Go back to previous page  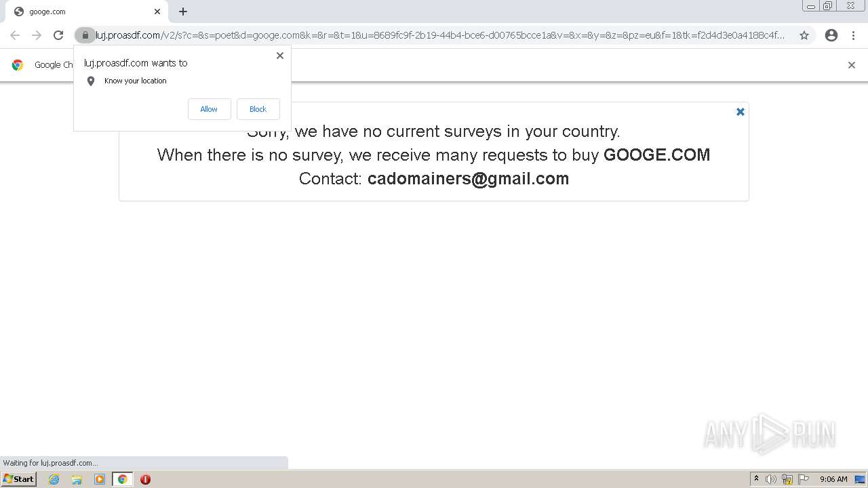pos(15,35)
